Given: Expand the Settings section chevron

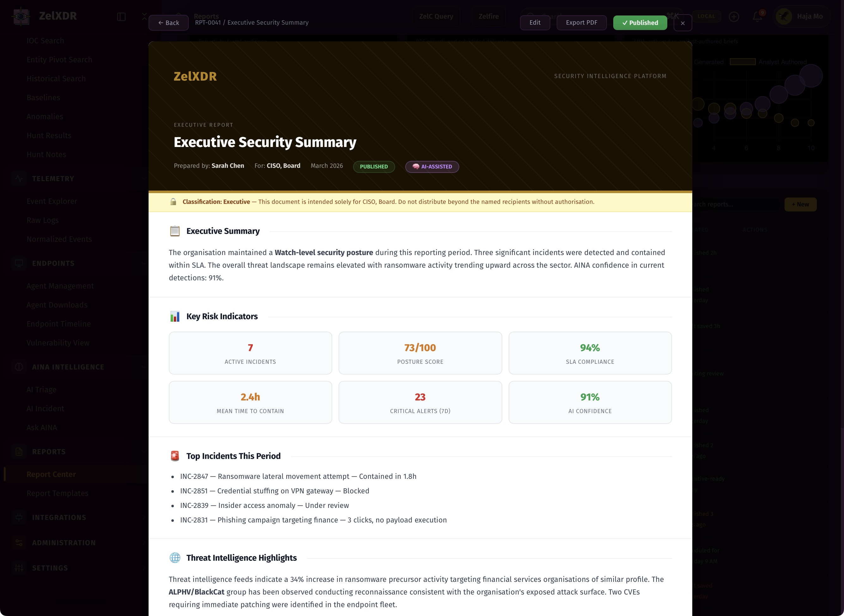Looking at the screenshot, I should [x=144, y=568].
